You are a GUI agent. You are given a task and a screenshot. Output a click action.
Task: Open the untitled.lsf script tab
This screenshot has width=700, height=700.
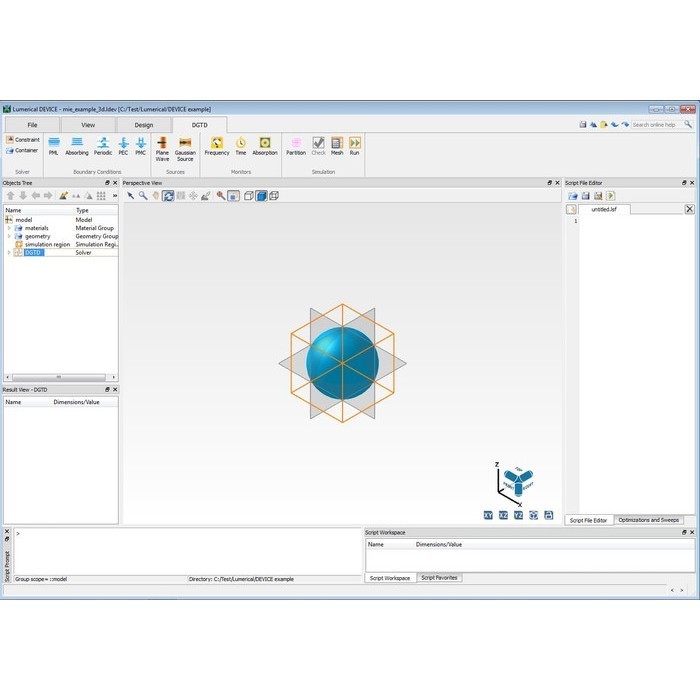(604, 209)
